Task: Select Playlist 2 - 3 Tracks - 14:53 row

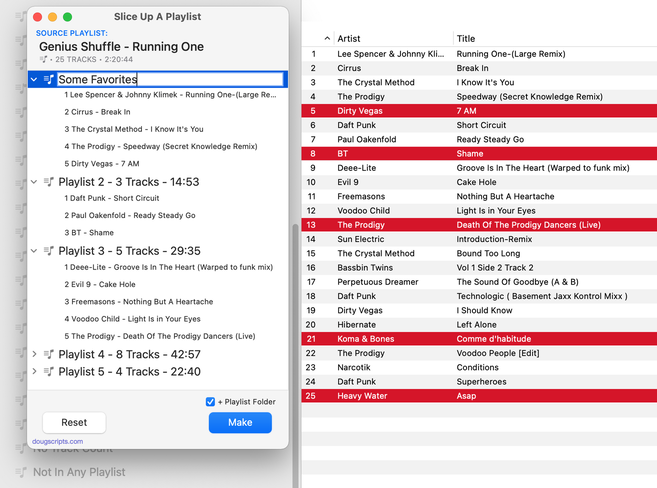Action: coord(158,182)
